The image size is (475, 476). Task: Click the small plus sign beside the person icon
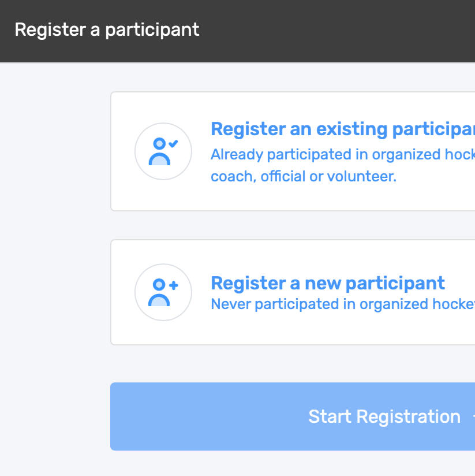[173, 285]
